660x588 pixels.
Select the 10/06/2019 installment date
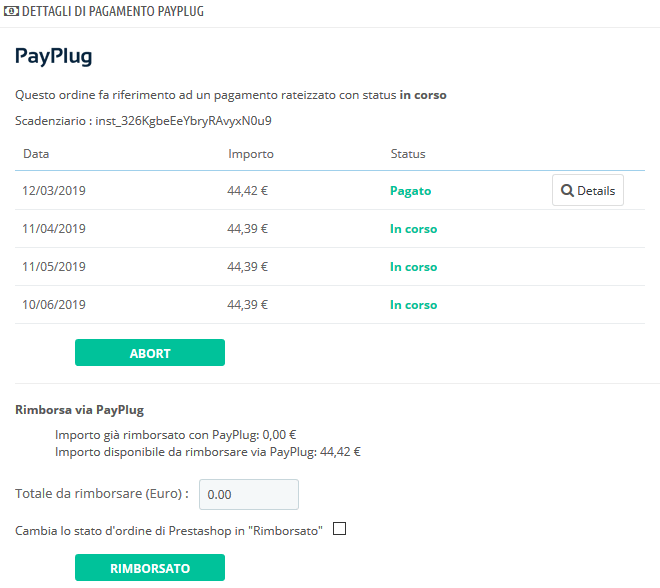pyautogui.click(x=54, y=305)
